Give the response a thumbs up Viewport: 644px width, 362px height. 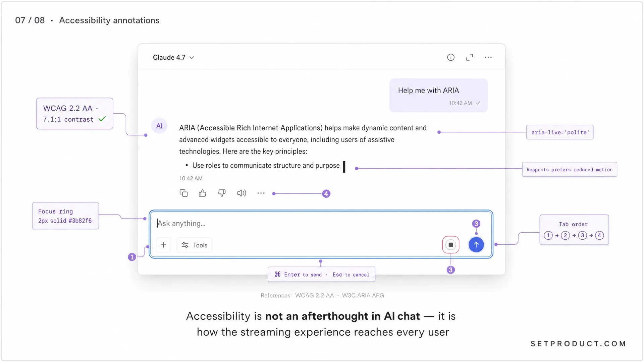(203, 193)
